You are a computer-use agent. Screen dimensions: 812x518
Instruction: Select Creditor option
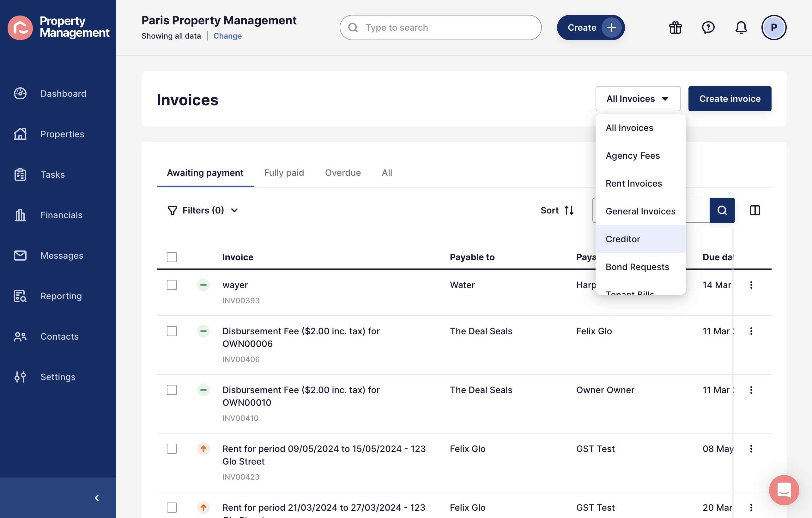(640, 239)
